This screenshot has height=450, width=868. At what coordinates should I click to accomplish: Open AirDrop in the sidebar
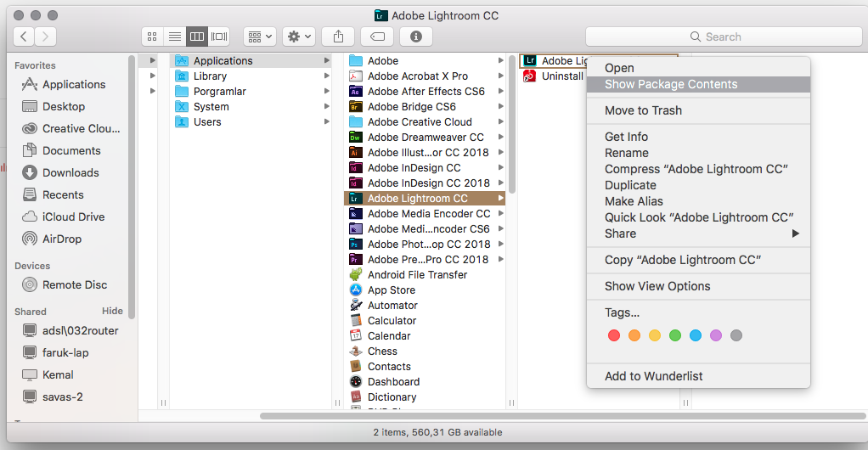(52, 239)
